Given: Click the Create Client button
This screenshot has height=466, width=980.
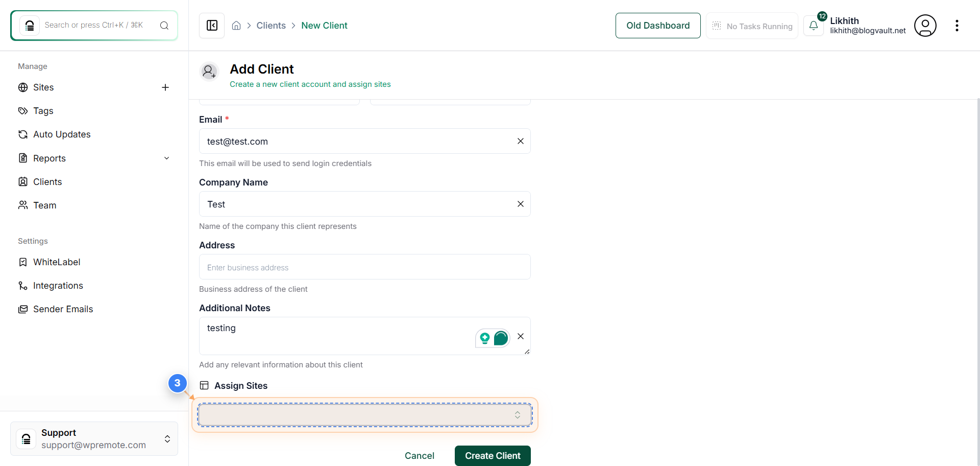Looking at the screenshot, I should 492,455.
